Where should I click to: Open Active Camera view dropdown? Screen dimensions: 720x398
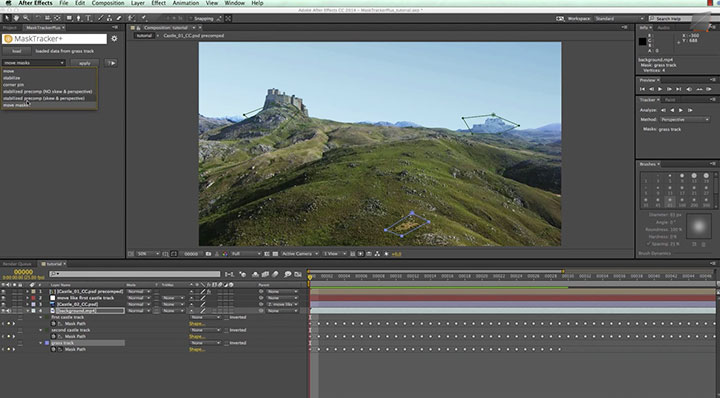(x=299, y=254)
